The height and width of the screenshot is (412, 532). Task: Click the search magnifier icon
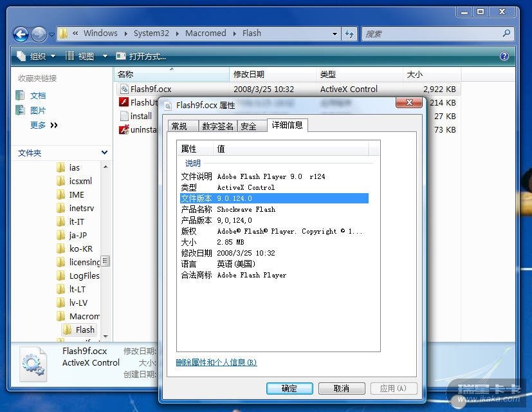point(506,33)
